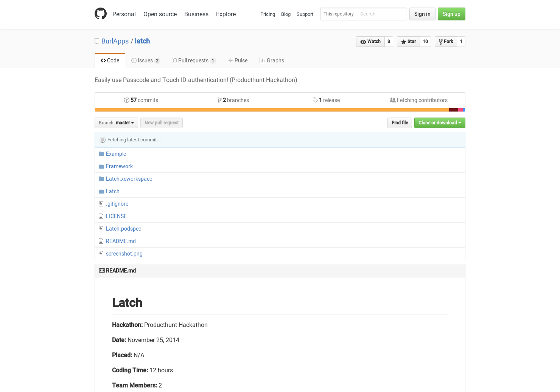Open the README.md file in the list

point(121,241)
